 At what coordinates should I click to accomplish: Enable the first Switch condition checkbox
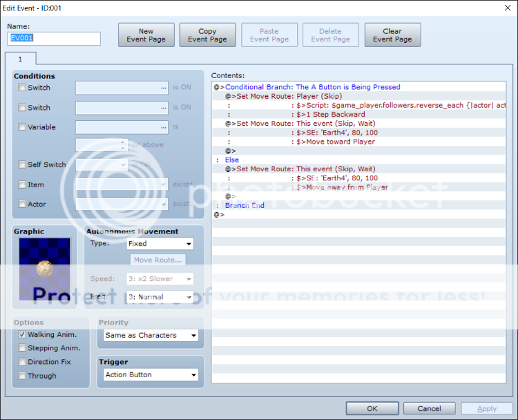23,88
